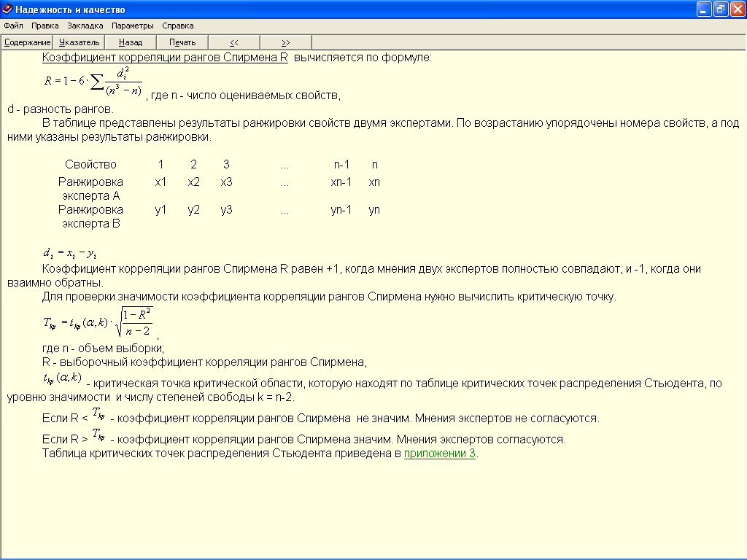Click the row label Ранжировка эксперта B

point(90,217)
